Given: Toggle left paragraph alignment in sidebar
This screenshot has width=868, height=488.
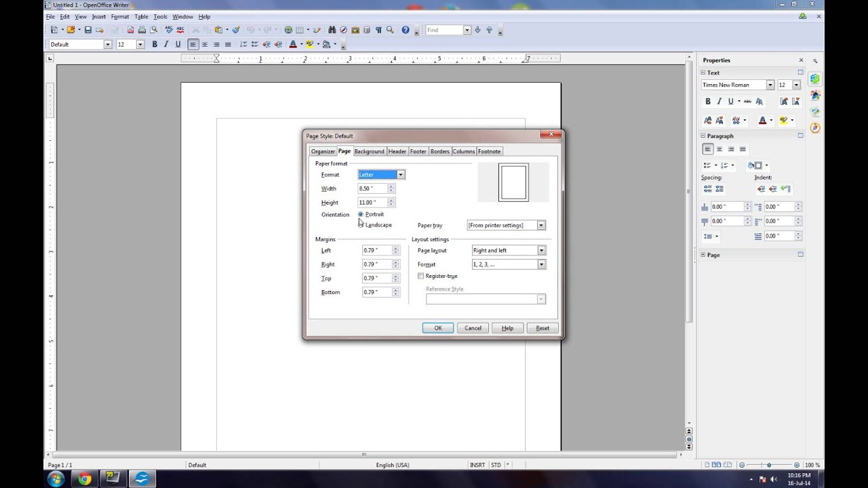Looking at the screenshot, I should (708, 149).
